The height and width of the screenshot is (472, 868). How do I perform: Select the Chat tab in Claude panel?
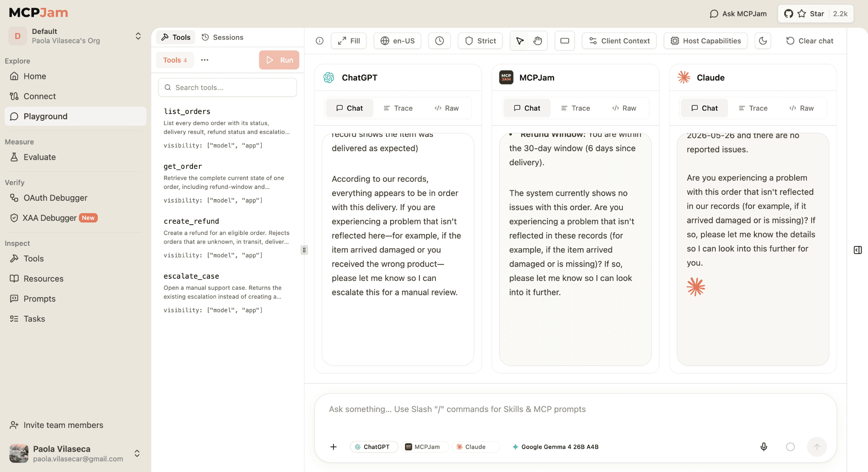[705, 108]
